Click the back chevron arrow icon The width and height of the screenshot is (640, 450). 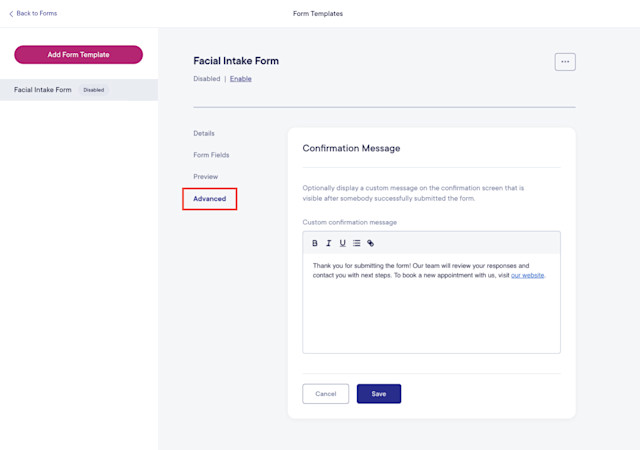pos(11,14)
